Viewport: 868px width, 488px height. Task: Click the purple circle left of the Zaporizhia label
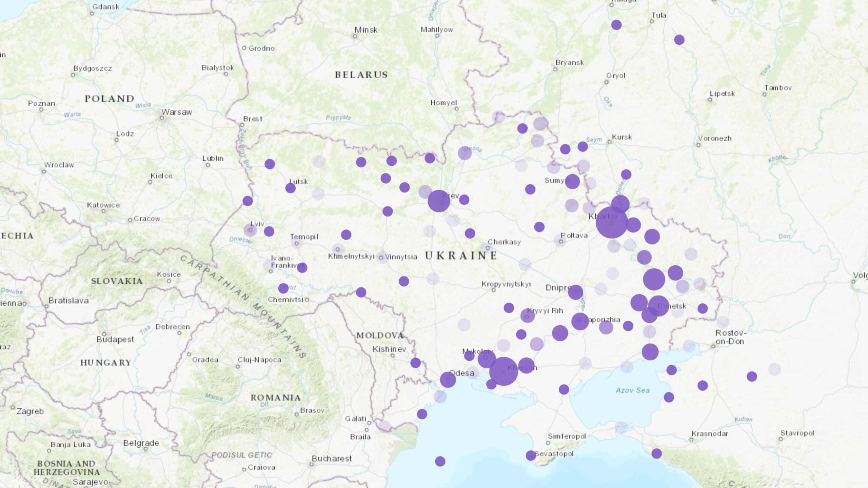pyautogui.click(x=580, y=321)
